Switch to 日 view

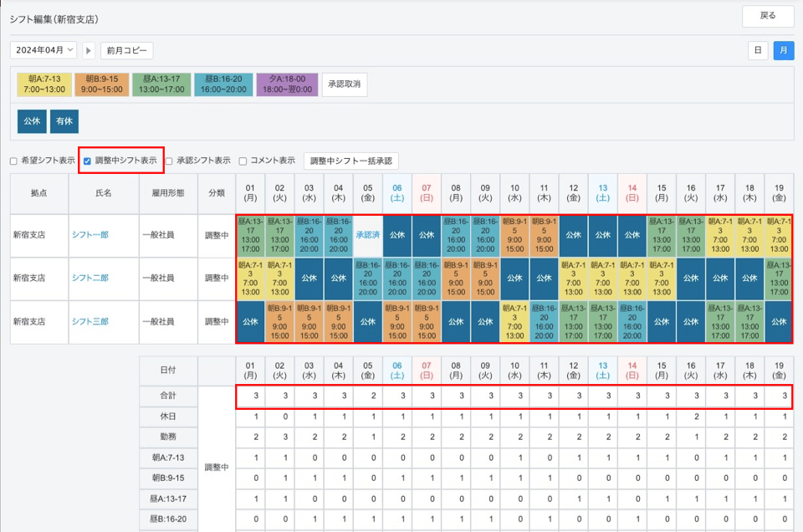[757, 51]
